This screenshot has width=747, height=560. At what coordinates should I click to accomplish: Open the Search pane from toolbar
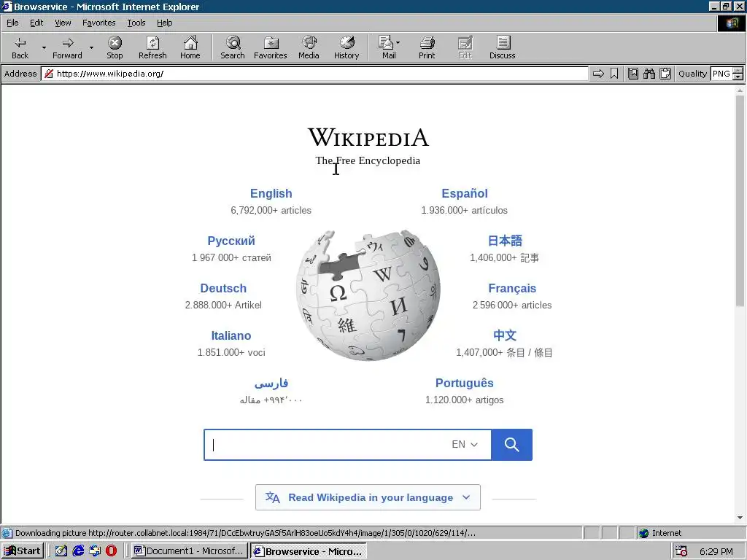[233, 47]
